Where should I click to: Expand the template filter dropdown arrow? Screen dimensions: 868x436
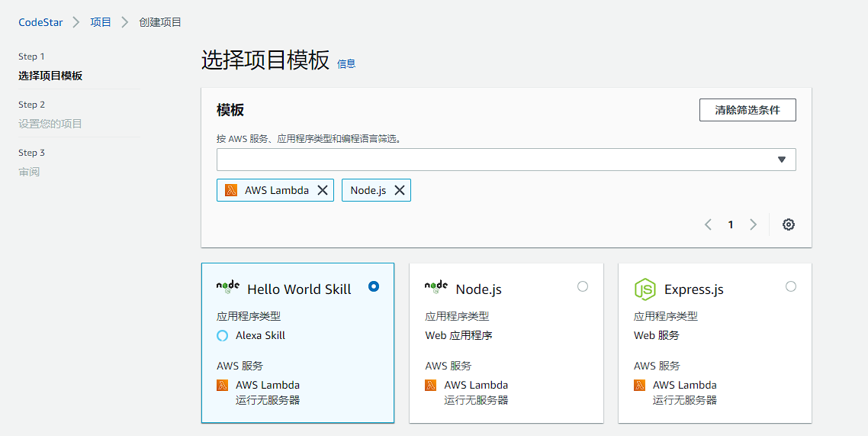tap(781, 160)
